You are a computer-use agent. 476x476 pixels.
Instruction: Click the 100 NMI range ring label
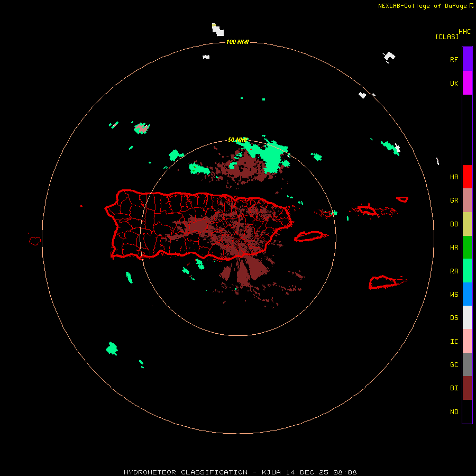pyautogui.click(x=237, y=42)
